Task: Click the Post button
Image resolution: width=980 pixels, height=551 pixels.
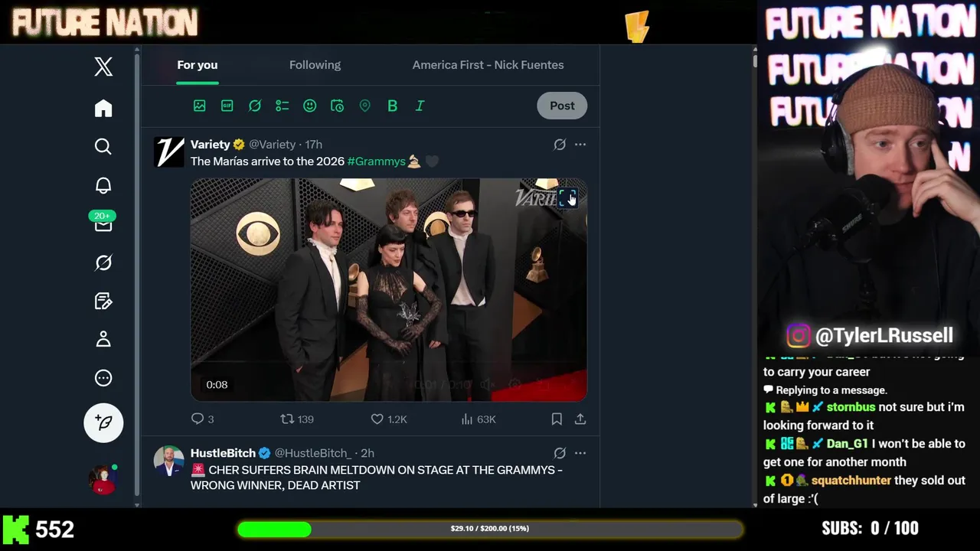Action: 562,106
